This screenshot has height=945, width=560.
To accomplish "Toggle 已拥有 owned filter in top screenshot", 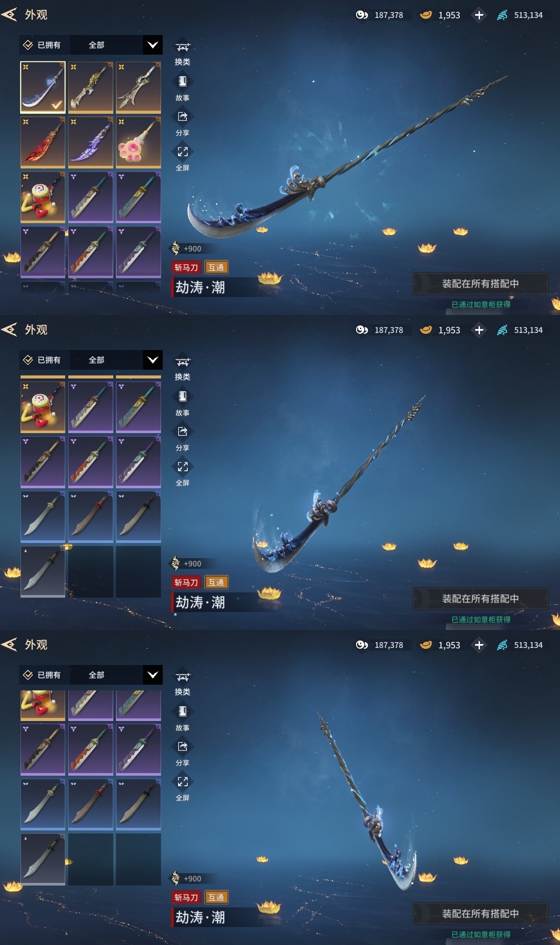I will coord(42,45).
